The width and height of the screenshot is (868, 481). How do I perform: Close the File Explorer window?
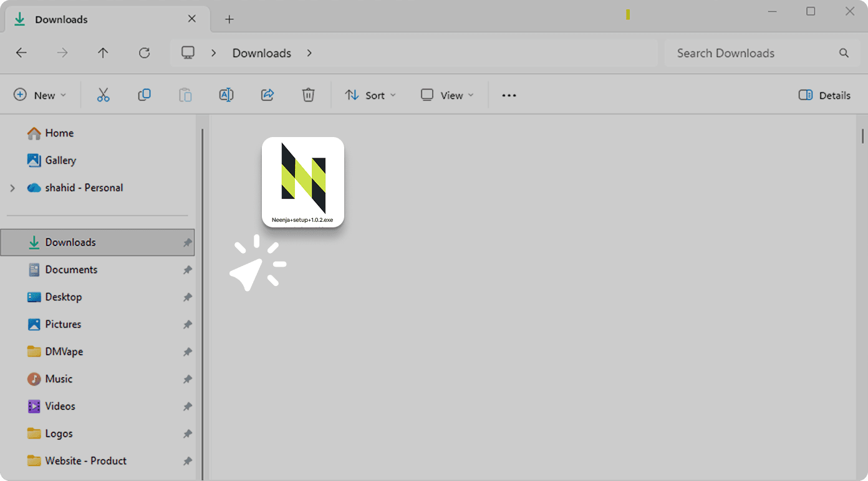click(x=849, y=11)
